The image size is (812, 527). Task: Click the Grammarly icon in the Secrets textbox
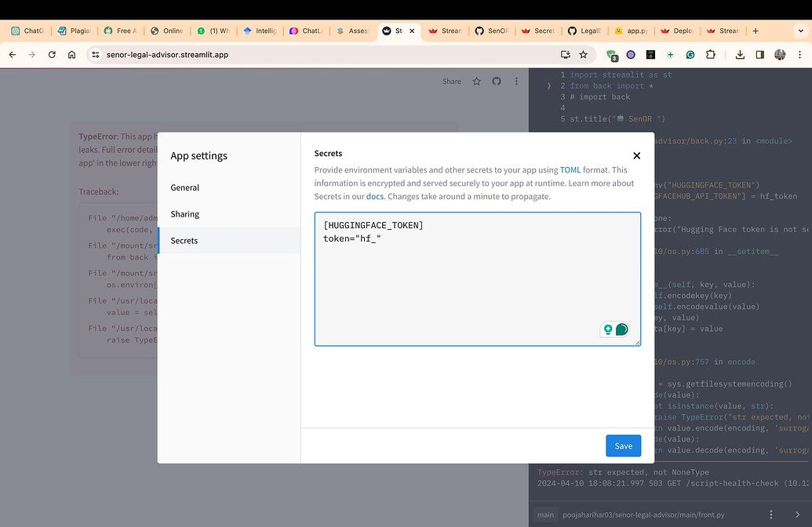click(622, 329)
